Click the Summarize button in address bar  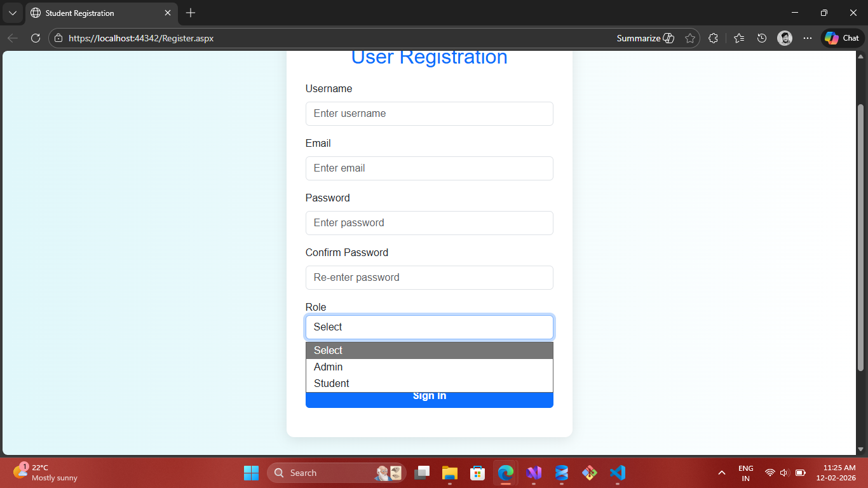coord(645,38)
